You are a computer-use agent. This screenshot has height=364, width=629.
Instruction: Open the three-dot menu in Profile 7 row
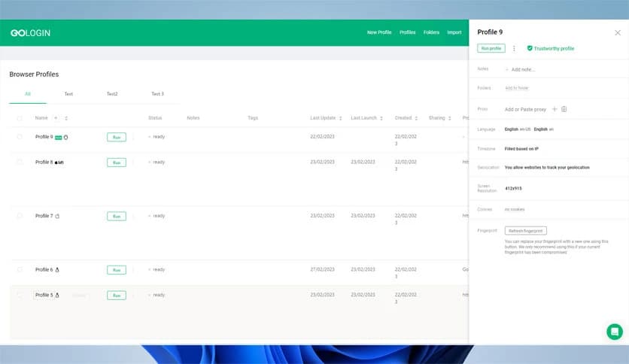pyautogui.click(x=133, y=216)
